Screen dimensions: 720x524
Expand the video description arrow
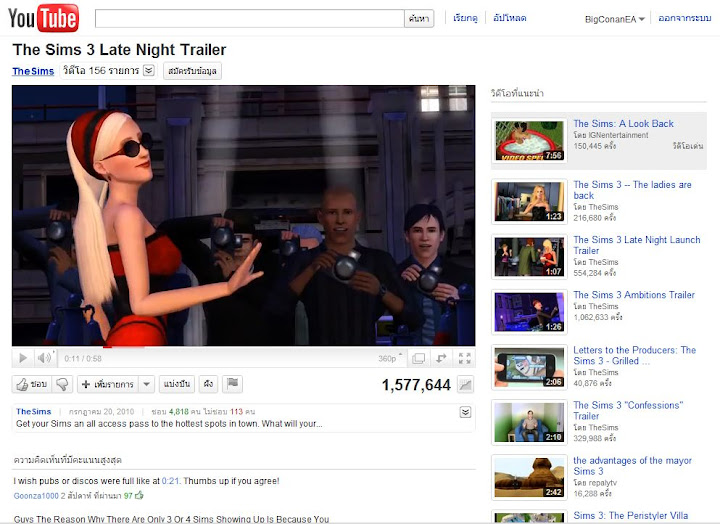[465, 412]
